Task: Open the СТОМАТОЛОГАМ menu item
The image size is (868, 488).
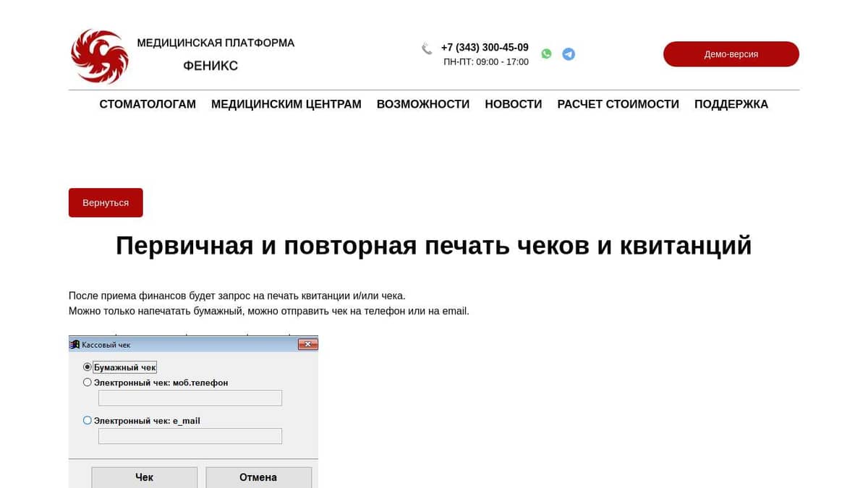Action: coord(148,104)
